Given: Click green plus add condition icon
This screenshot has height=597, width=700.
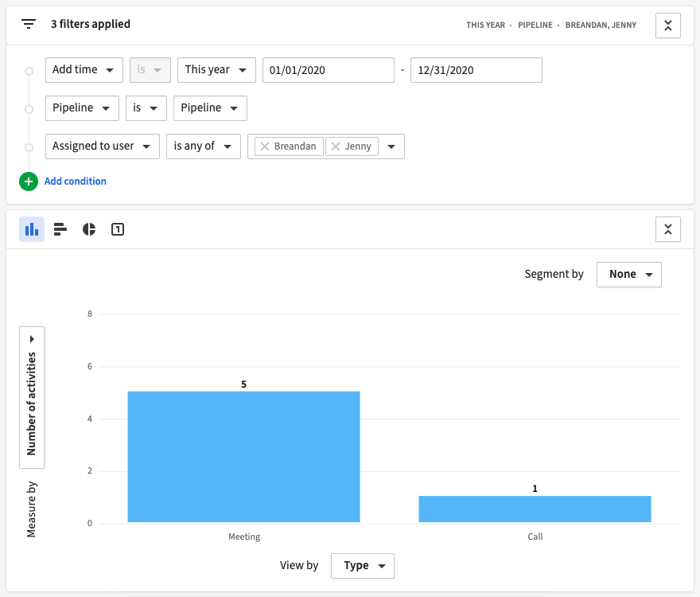Looking at the screenshot, I should point(29,181).
